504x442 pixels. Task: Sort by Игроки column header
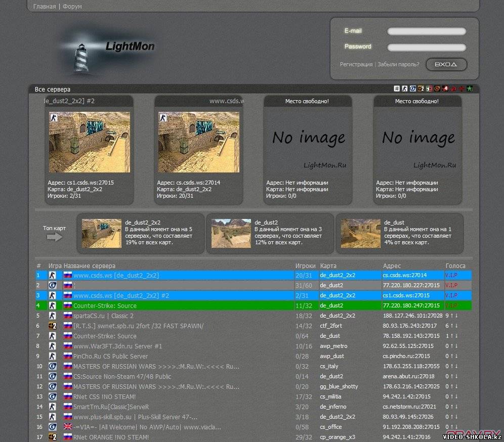click(305, 266)
